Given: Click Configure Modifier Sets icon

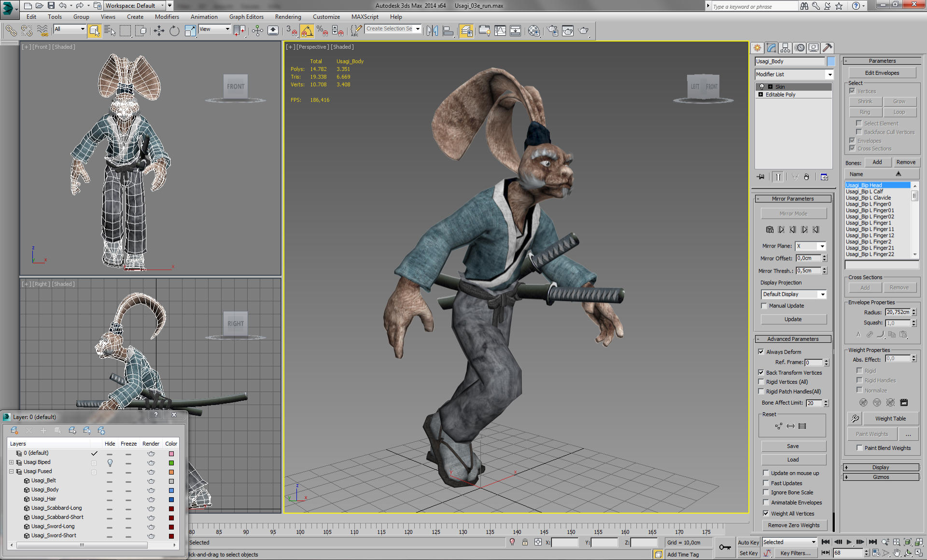Looking at the screenshot, I should [x=824, y=177].
